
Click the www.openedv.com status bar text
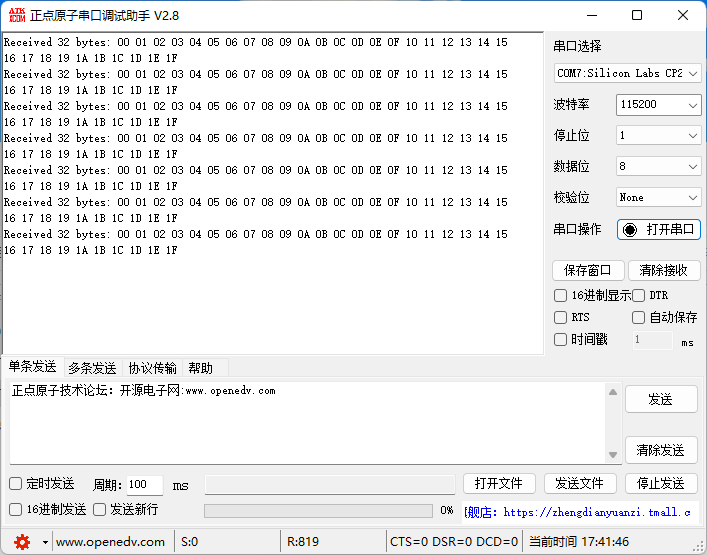(x=110, y=542)
